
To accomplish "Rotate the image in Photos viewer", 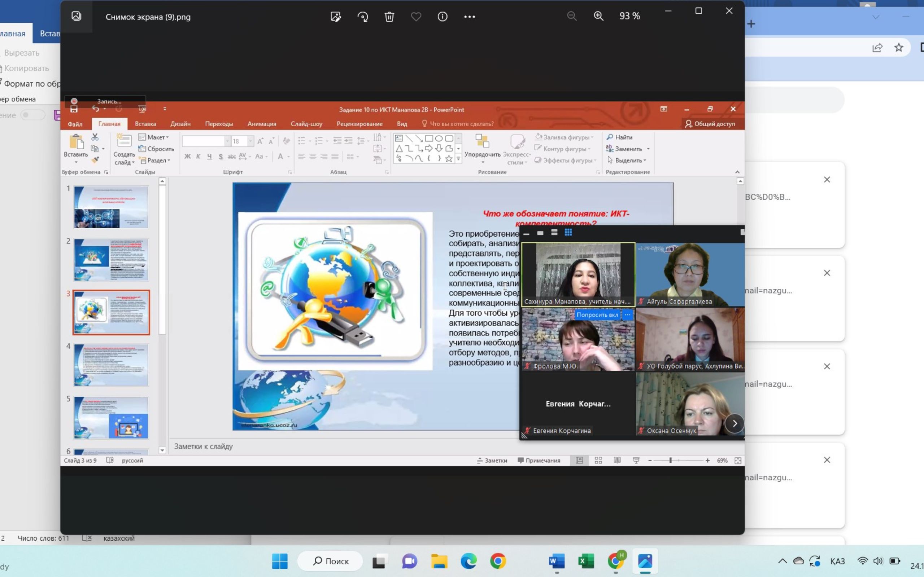I will click(x=362, y=17).
